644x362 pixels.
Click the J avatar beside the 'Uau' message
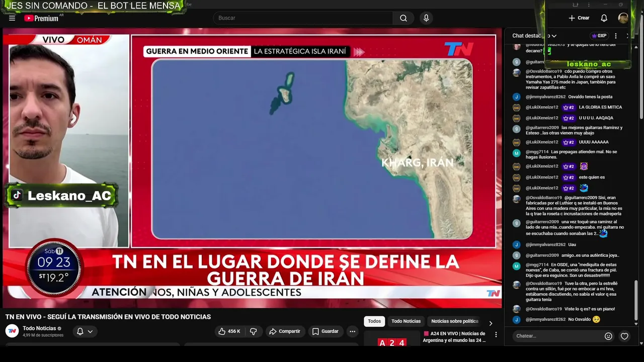(516, 245)
